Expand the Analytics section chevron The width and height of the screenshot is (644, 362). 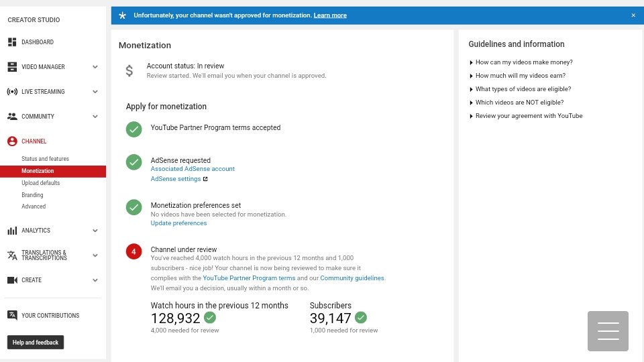(95, 231)
